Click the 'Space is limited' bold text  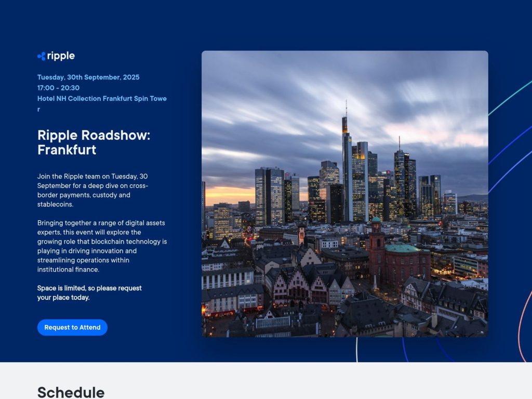(x=89, y=292)
